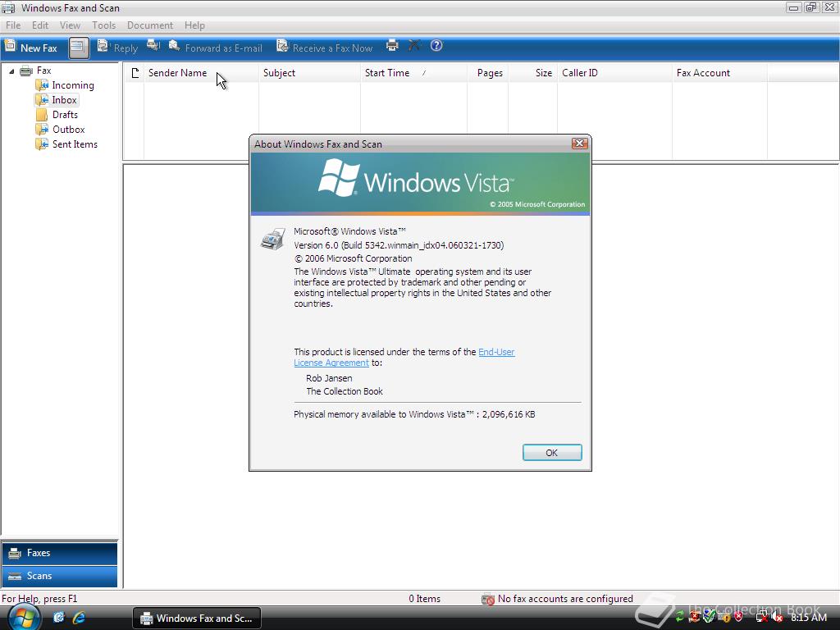The height and width of the screenshot is (630, 840).
Task: Click the green sync arrows tray icon
Action: pyautogui.click(x=680, y=617)
